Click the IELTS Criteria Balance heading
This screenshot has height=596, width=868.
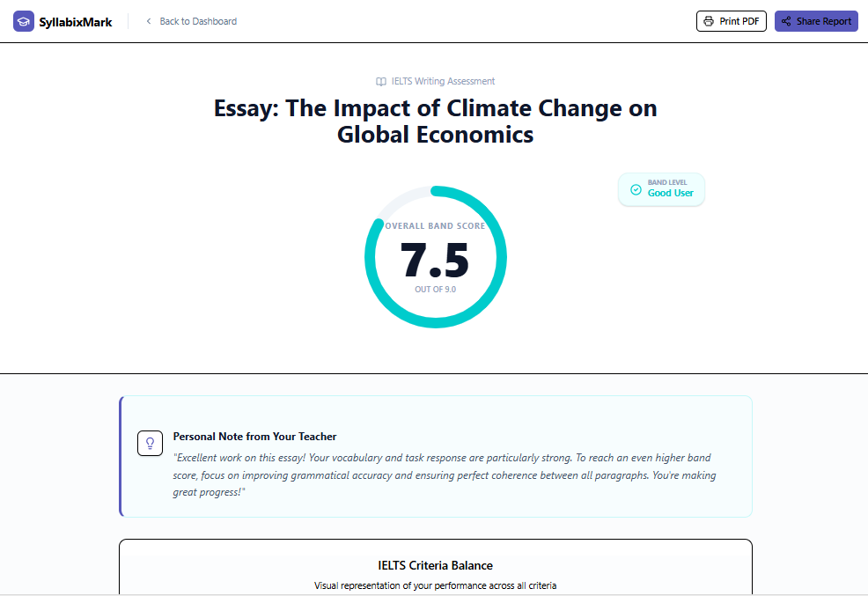point(435,565)
